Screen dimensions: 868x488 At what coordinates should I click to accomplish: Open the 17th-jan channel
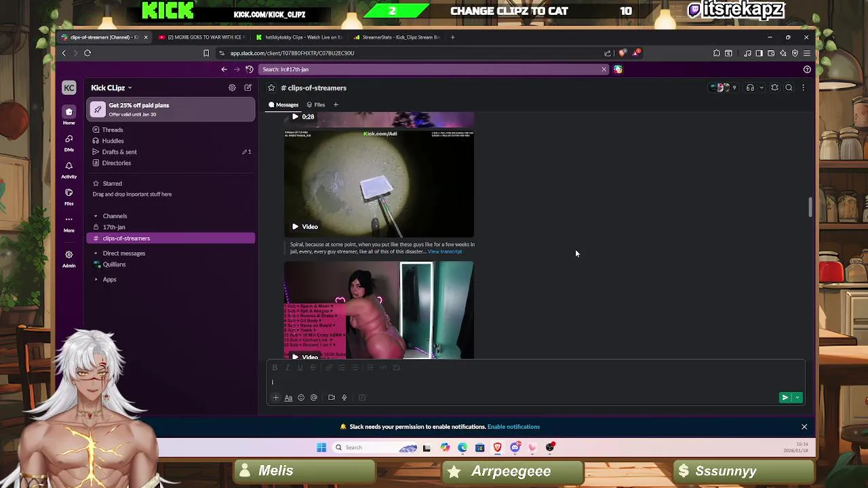171,227
